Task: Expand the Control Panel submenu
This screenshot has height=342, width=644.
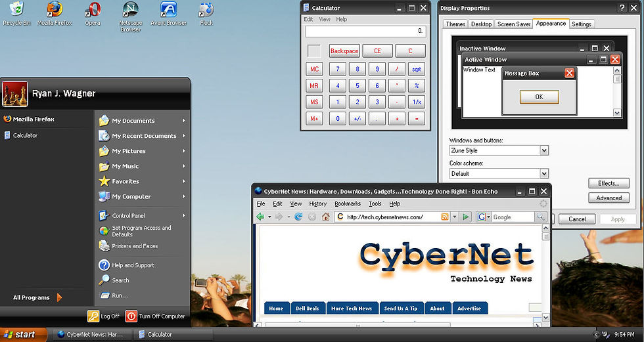Action: point(183,216)
